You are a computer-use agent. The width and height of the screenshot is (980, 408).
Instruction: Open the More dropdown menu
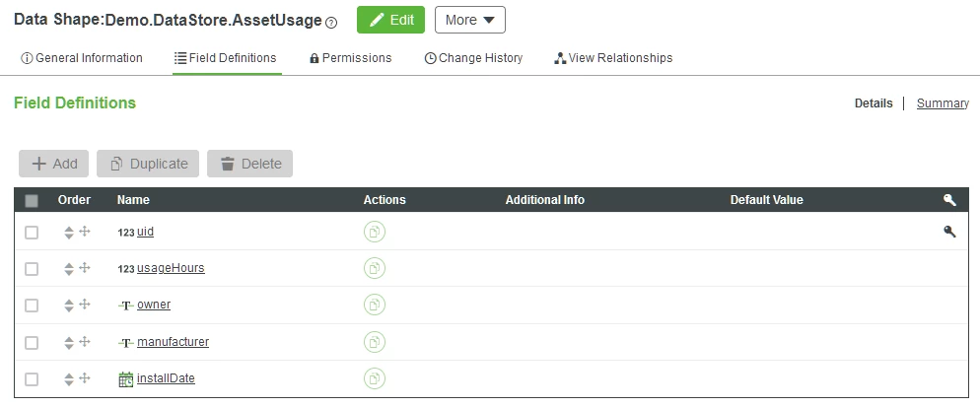point(470,20)
